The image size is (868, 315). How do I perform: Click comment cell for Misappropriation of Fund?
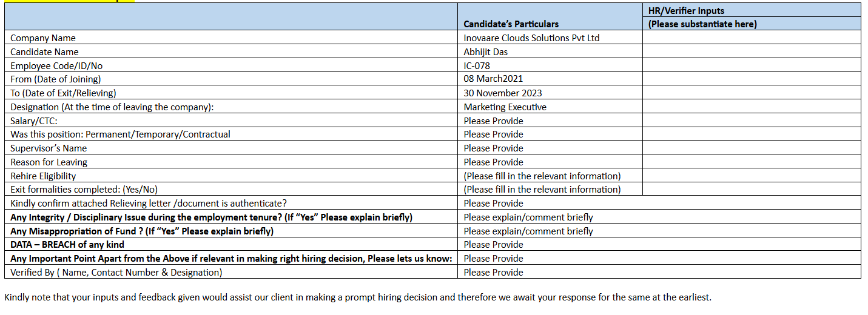pos(528,231)
